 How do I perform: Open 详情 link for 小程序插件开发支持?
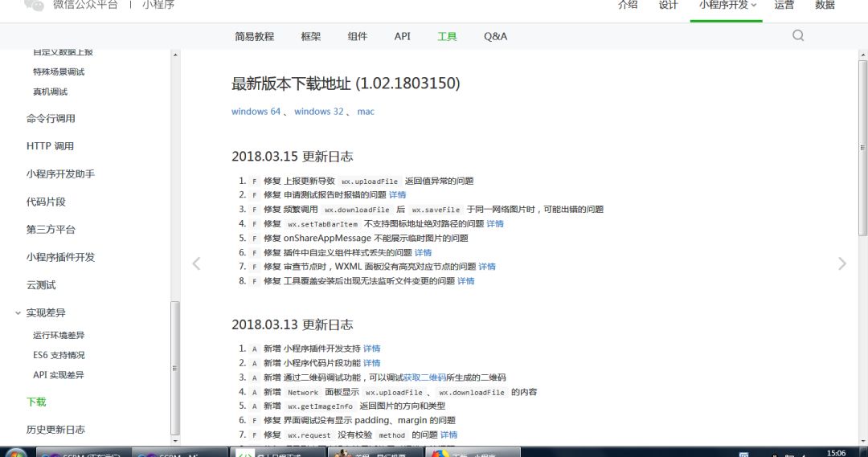tap(372, 349)
